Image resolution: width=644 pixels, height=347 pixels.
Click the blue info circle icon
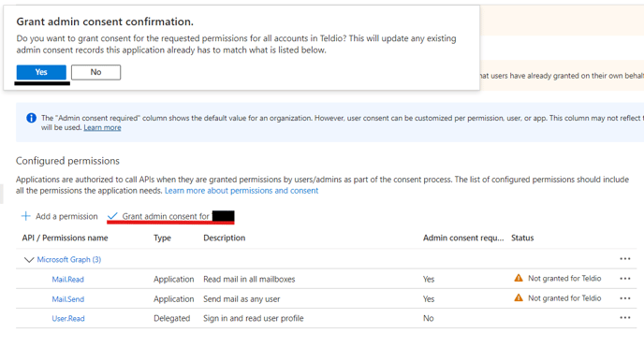31,118
